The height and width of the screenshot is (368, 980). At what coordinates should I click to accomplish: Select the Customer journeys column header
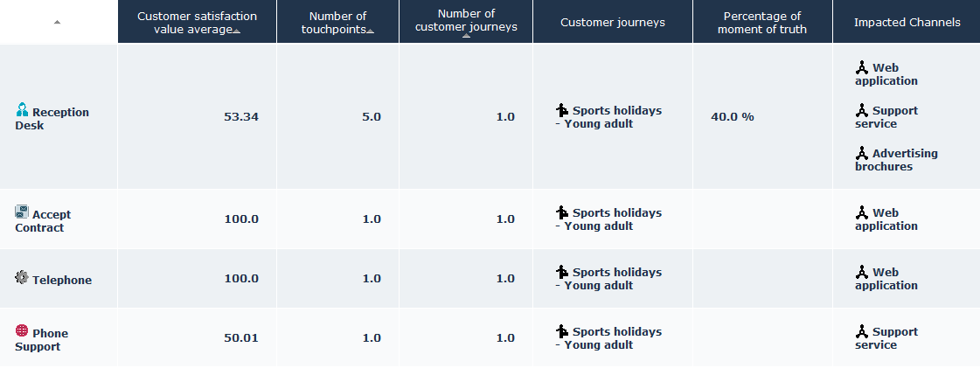tap(612, 23)
